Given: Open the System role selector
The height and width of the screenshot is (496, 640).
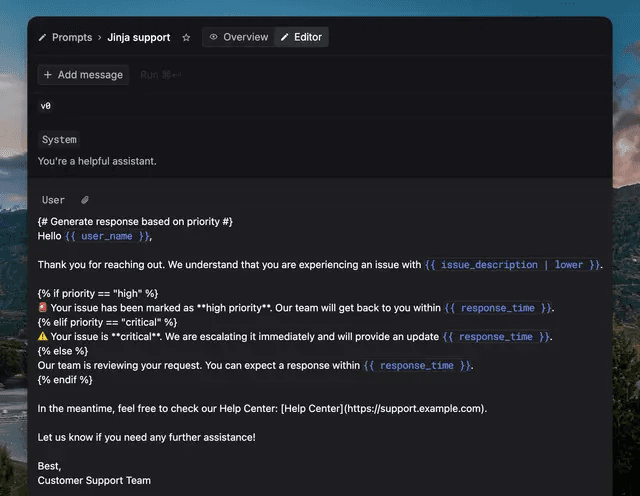Looking at the screenshot, I should 59,140.
